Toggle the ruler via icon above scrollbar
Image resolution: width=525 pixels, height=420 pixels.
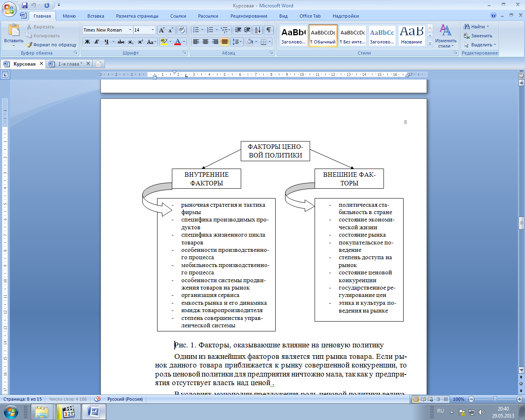521,75
